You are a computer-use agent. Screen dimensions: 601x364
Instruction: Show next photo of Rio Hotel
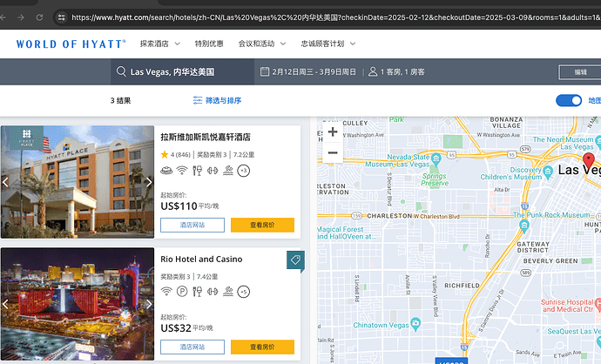point(149,304)
